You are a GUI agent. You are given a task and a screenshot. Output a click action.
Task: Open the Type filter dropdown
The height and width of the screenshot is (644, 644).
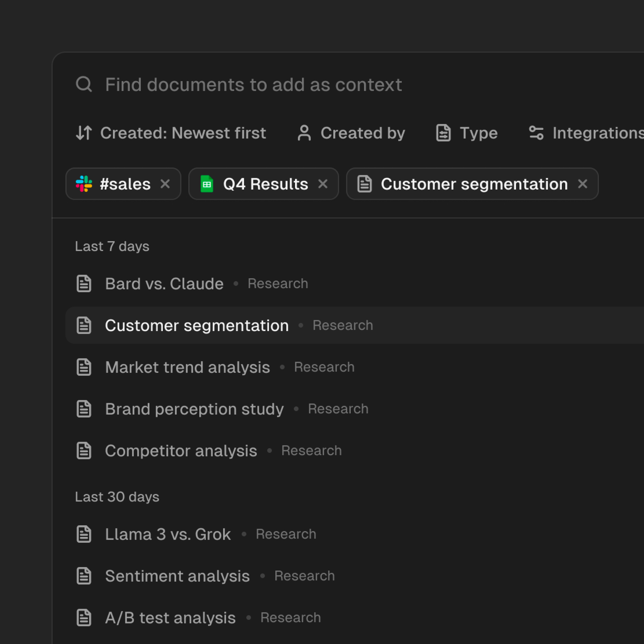478,133
